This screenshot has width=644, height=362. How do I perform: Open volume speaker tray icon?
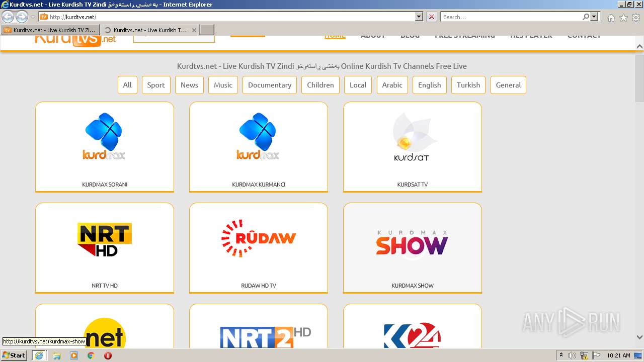[x=572, y=355]
